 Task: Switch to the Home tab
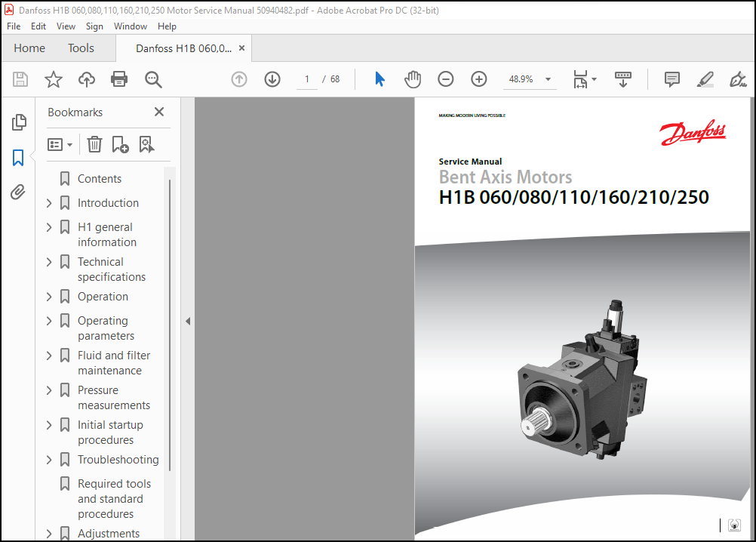(x=29, y=48)
